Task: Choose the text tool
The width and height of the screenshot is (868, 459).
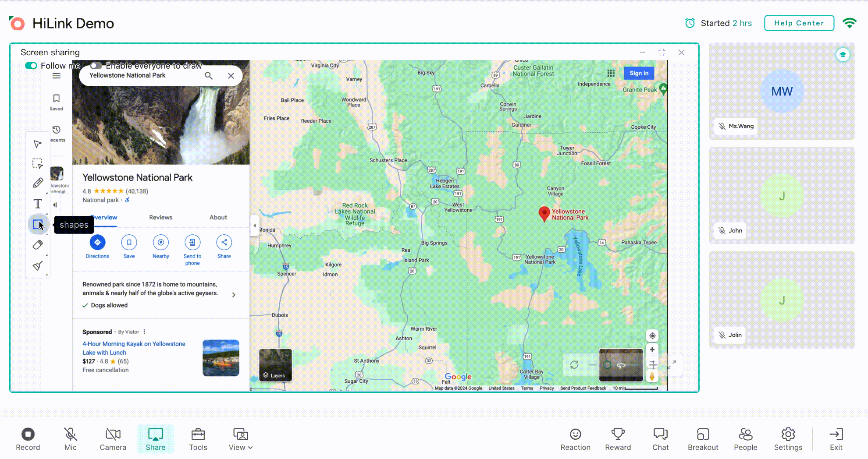Action: [x=38, y=204]
